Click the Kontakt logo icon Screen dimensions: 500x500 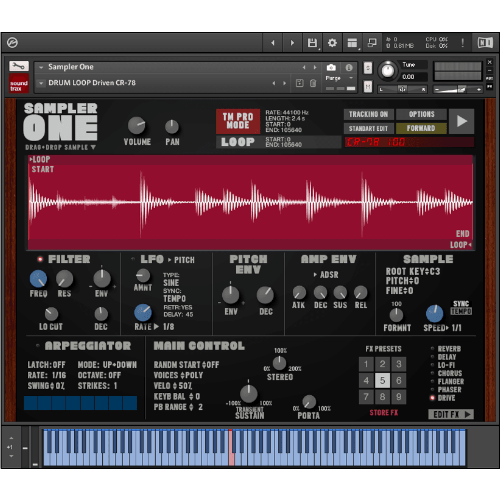pos(12,43)
